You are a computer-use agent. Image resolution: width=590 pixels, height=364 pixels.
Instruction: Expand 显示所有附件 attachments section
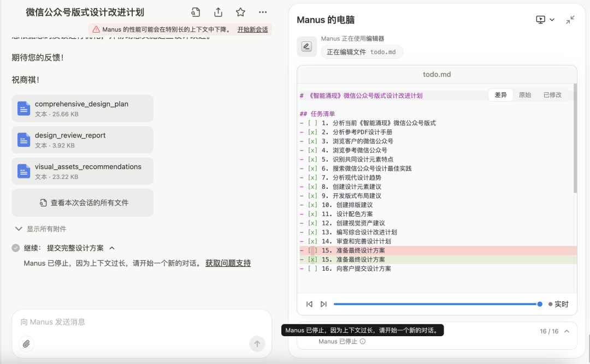point(40,229)
